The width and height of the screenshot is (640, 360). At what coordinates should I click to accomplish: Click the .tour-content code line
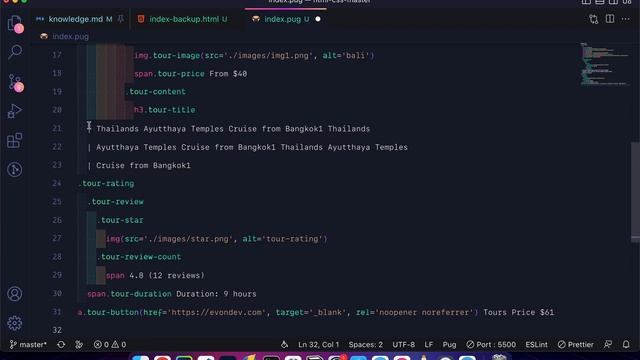point(156,92)
